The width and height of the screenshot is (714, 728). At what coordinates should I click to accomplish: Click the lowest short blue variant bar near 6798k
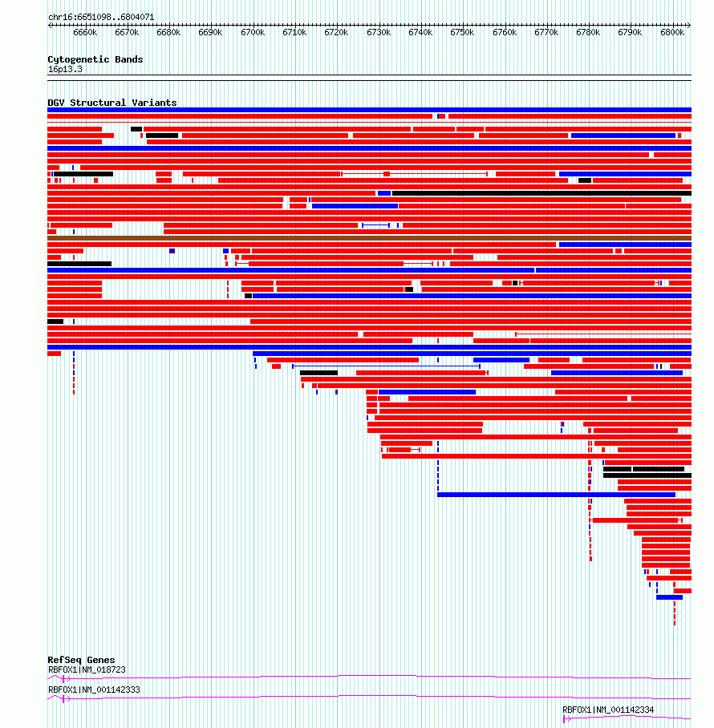669,597
